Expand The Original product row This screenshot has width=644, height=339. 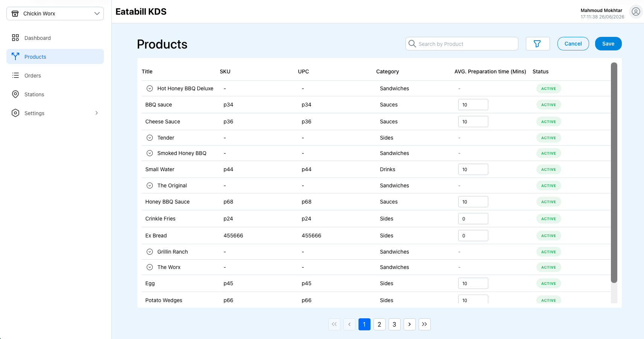coord(150,185)
